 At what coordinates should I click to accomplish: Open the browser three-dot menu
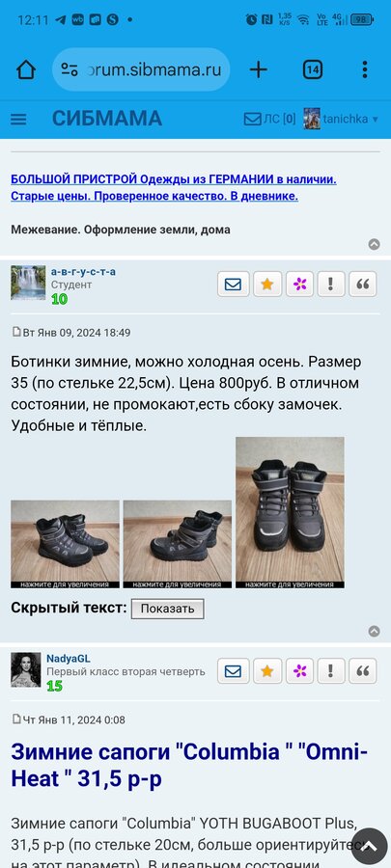(364, 69)
